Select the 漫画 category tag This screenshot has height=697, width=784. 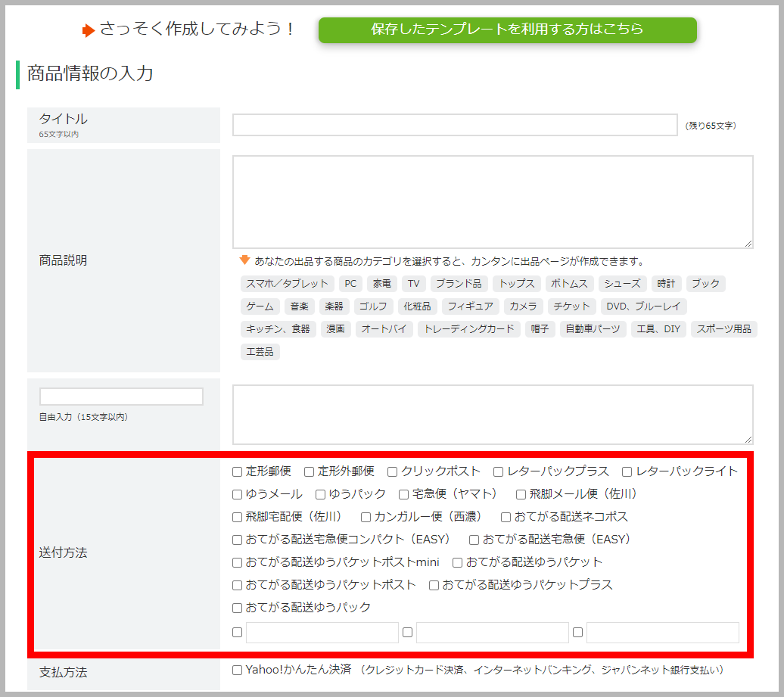(335, 328)
